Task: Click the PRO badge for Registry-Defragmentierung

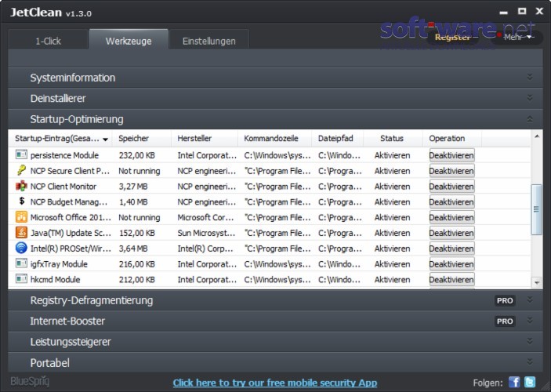Action: coord(505,300)
